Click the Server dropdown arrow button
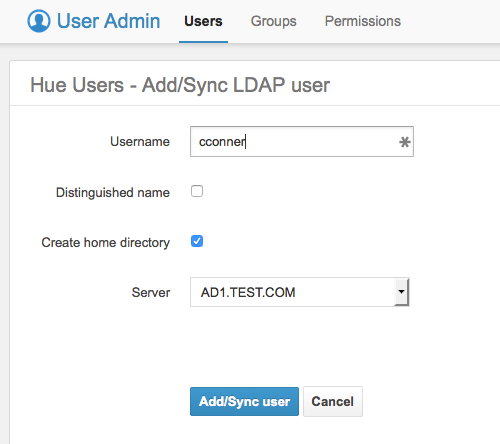Screen dimensions: 500x444 point(401,292)
